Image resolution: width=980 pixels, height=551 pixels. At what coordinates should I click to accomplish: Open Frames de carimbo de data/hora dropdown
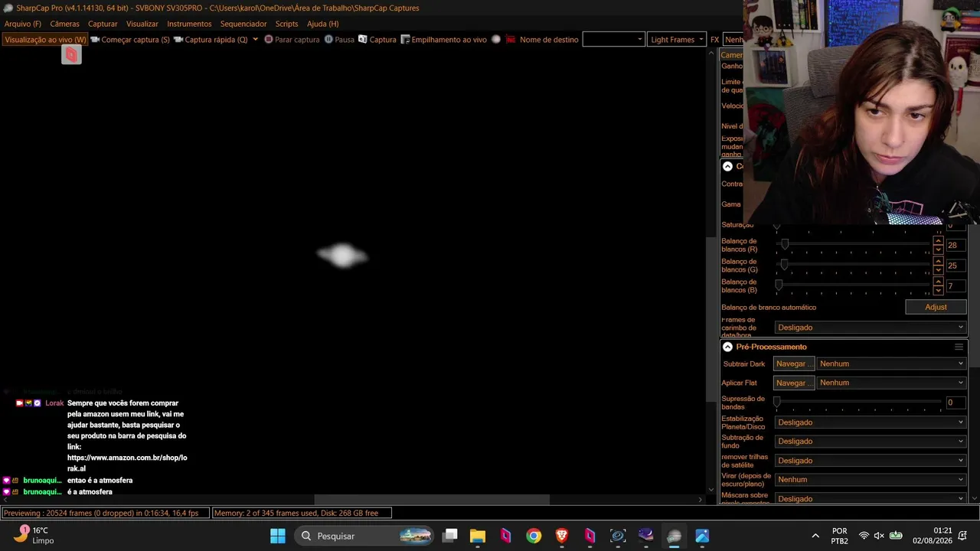tap(871, 328)
